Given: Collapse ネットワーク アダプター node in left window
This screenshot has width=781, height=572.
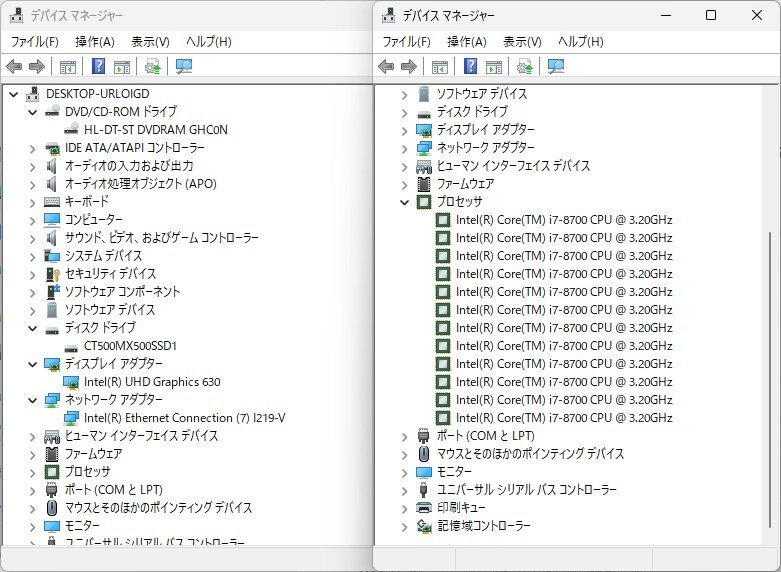Looking at the screenshot, I should tap(33, 400).
